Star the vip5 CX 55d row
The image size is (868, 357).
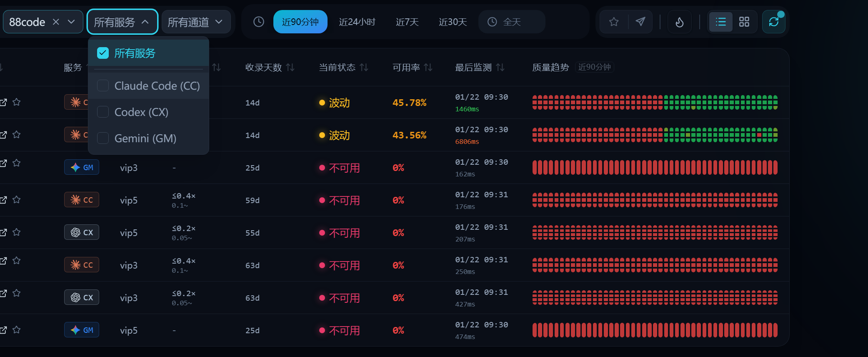tap(17, 232)
